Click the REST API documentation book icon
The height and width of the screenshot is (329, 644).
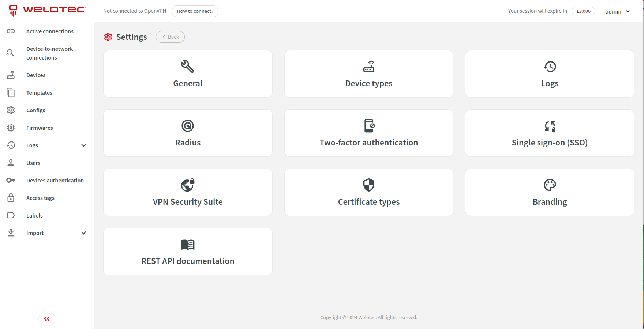point(188,245)
